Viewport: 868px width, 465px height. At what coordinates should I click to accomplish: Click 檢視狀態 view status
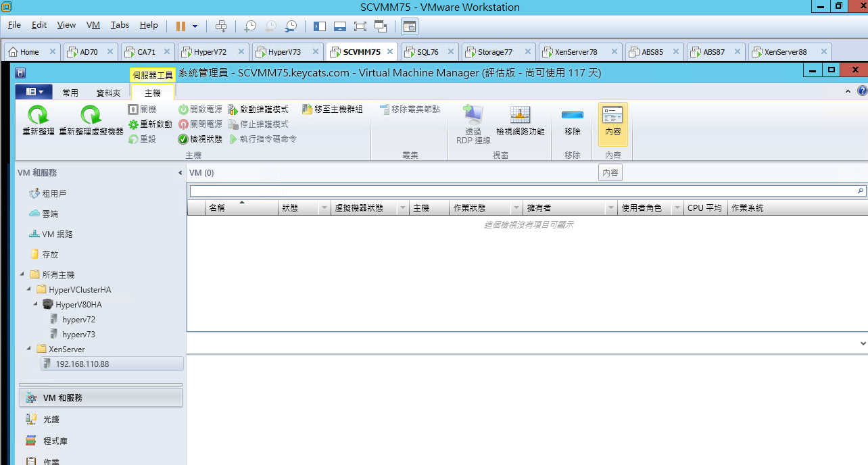click(x=200, y=139)
